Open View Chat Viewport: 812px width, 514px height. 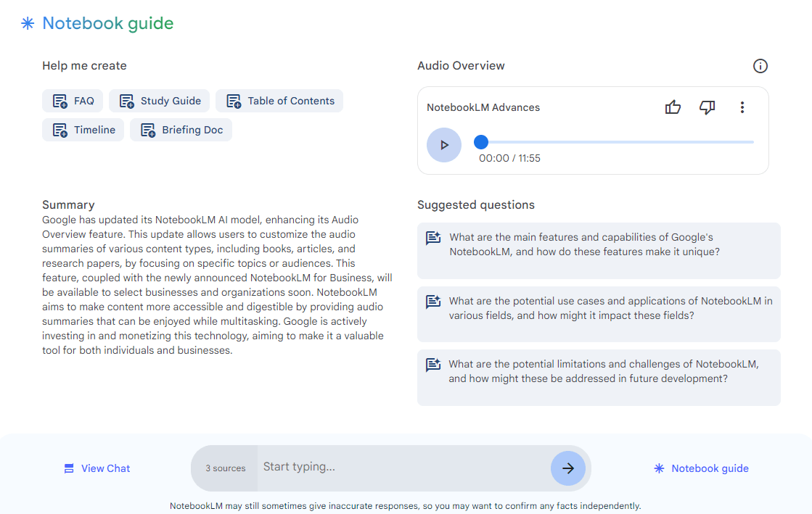tap(97, 468)
